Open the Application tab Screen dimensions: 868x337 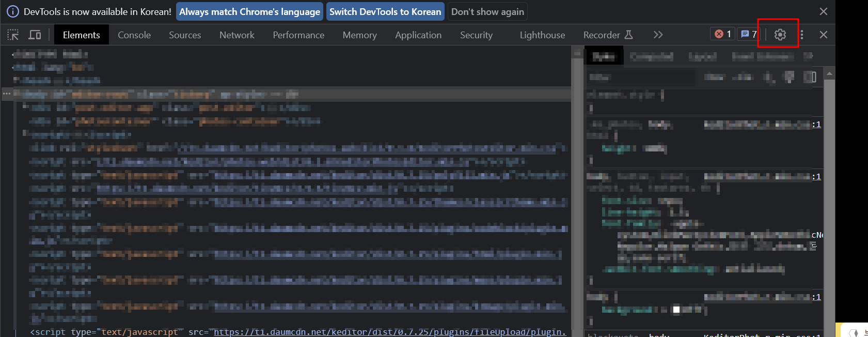[x=418, y=35]
